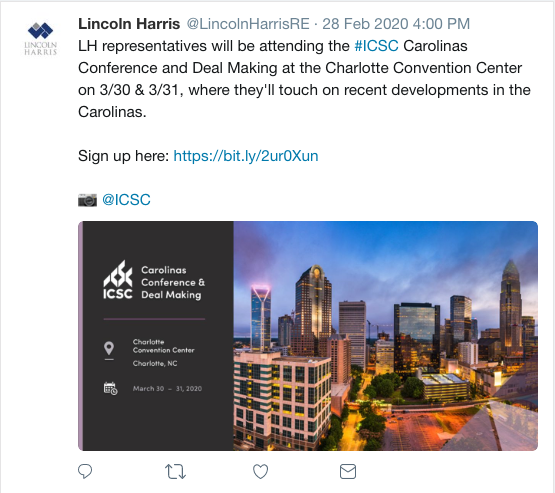Click the Carolinas Conference & Deal Making title
Viewport: 555px width, 493px height.
point(173,282)
